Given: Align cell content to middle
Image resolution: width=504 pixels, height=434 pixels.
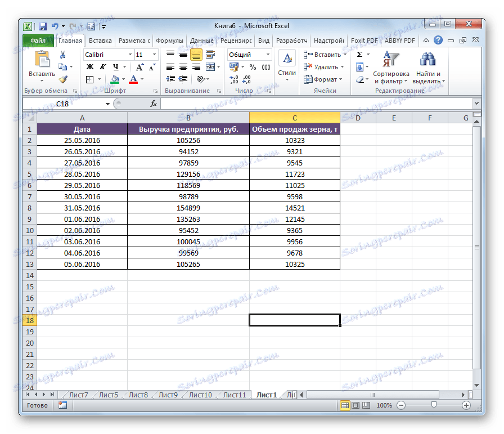Looking at the screenshot, I should point(183,55).
